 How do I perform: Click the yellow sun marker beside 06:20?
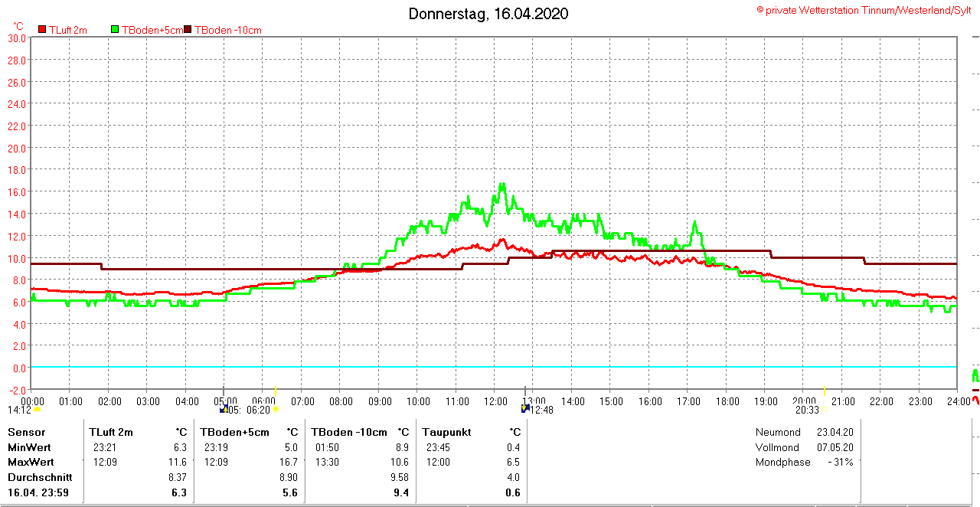tap(276, 410)
